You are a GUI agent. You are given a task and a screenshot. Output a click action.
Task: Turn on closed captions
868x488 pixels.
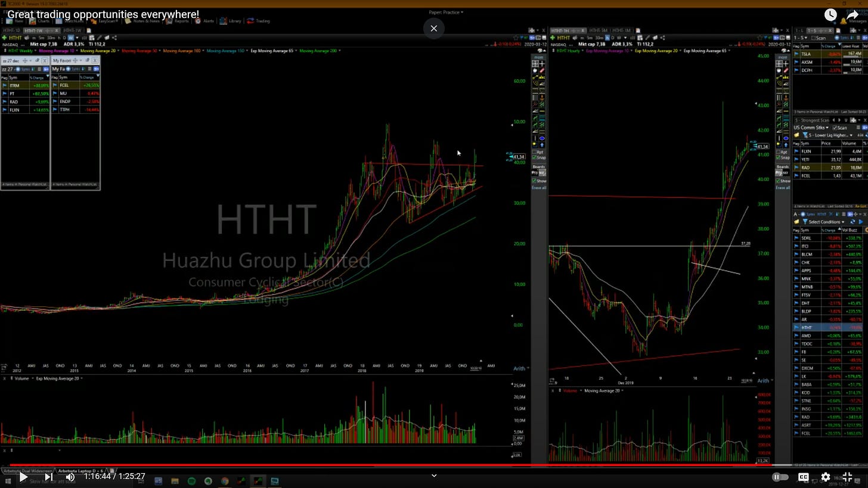pos(804,477)
